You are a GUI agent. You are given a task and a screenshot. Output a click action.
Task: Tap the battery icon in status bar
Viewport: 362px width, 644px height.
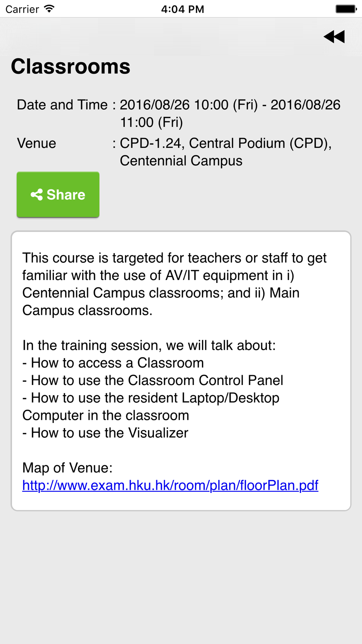[346, 9]
